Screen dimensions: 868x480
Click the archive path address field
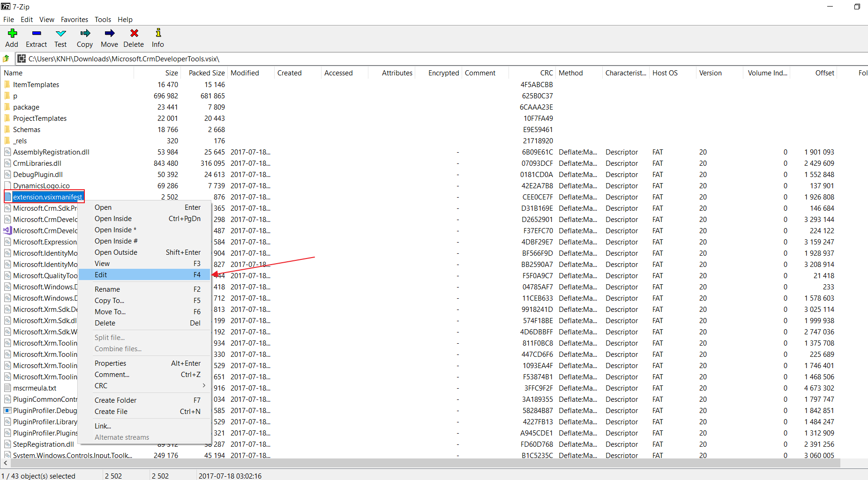click(441, 59)
